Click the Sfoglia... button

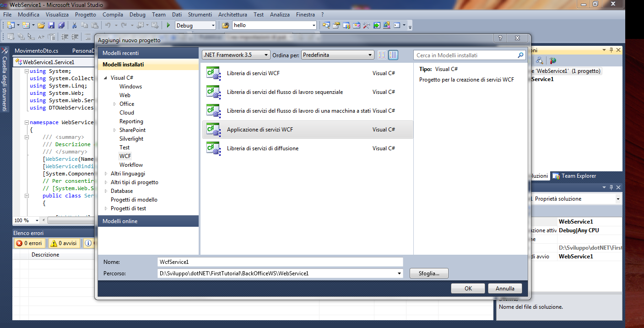click(x=429, y=273)
